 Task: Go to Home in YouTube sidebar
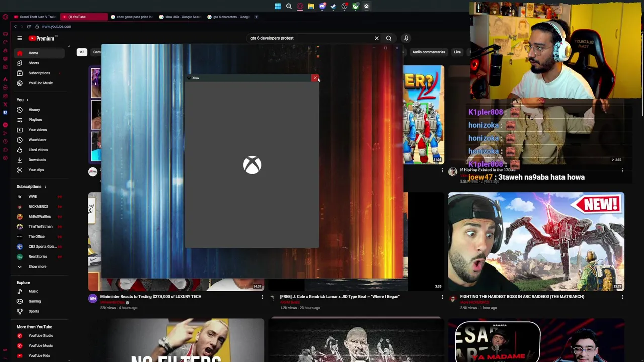click(40, 53)
